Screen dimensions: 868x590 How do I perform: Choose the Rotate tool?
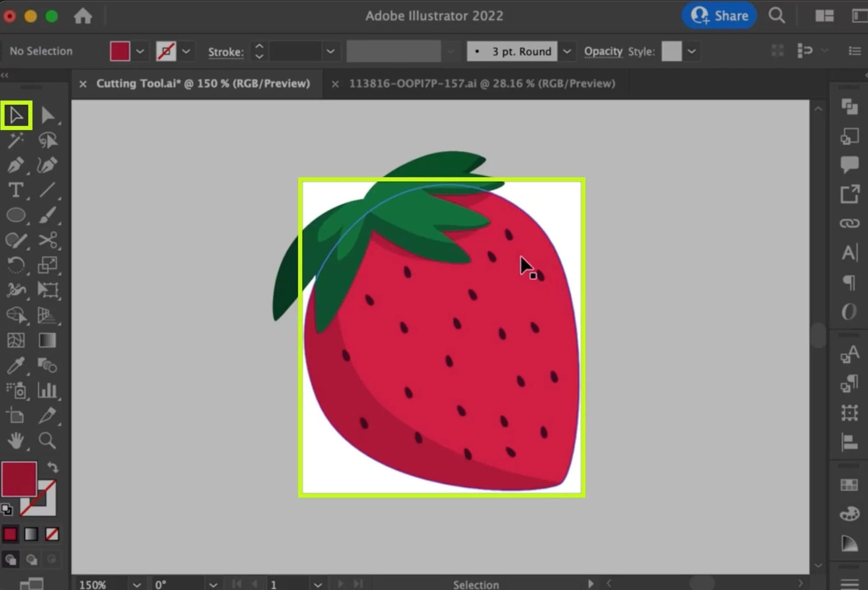(x=16, y=265)
